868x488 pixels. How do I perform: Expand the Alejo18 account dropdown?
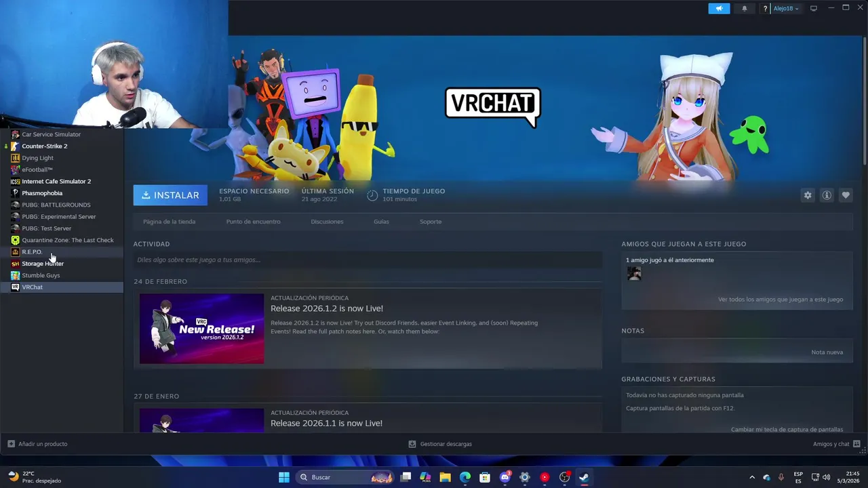787,9
